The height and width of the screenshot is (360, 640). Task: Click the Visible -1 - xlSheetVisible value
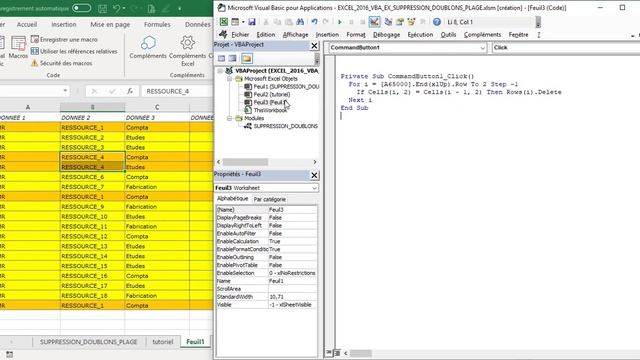point(292,304)
